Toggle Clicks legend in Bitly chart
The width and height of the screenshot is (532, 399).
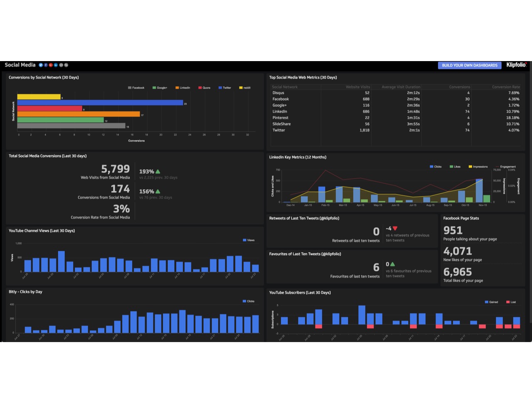[x=249, y=301]
